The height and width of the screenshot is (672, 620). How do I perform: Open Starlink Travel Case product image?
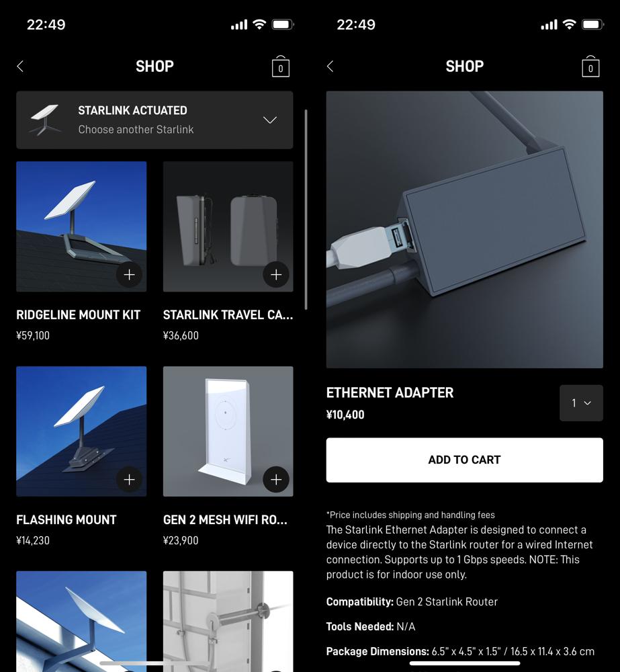click(x=228, y=226)
